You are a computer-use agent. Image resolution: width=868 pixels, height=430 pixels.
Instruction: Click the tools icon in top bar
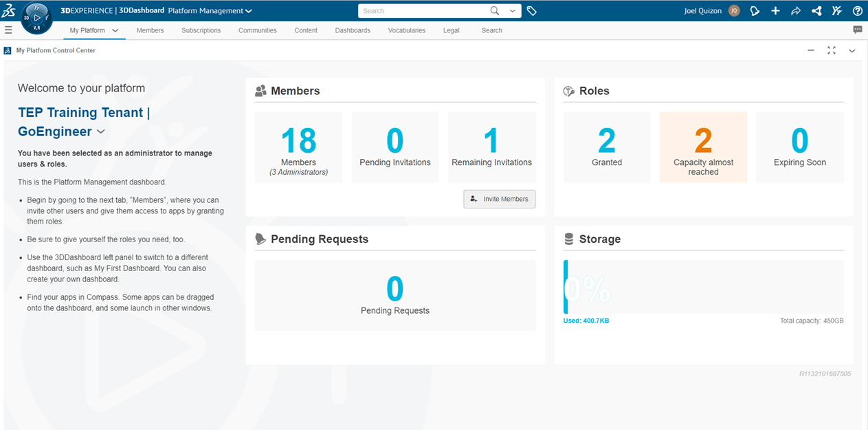tap(837, 10)
